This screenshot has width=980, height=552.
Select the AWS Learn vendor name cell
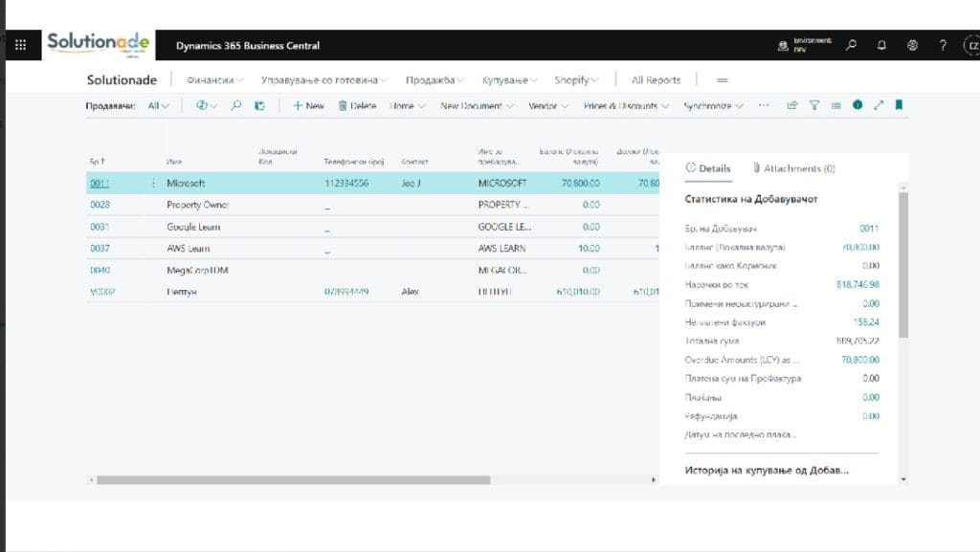pyautogui.click(x=189, y=249)
